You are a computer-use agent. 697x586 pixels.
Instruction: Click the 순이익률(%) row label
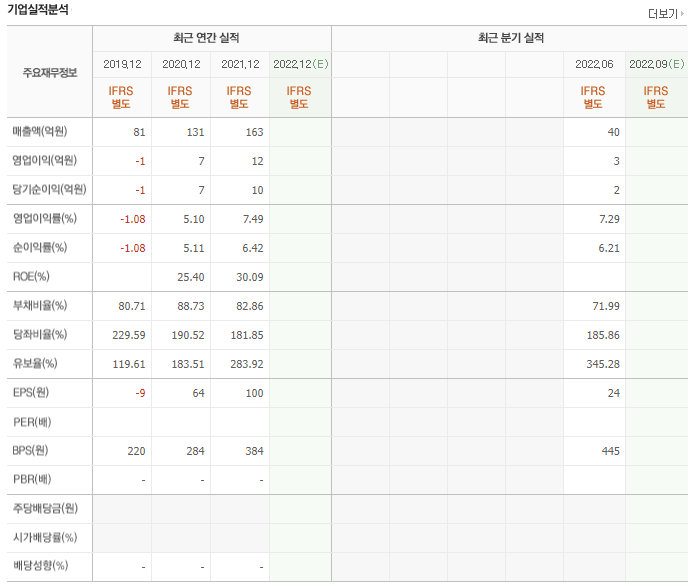[40, 247]
